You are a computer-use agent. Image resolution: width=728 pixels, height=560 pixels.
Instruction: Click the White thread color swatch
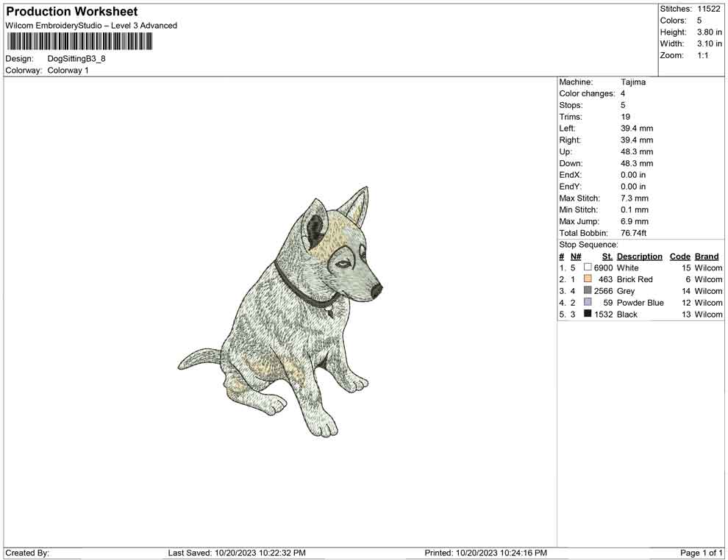click(x=588, y=268)
